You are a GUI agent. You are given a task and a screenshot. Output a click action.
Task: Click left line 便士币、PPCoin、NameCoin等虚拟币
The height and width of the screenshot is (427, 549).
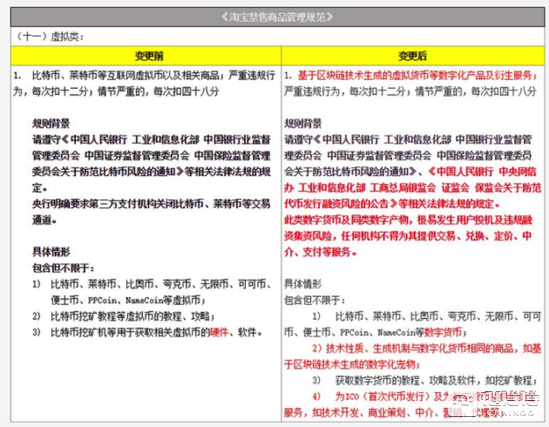tap(128, 300)
